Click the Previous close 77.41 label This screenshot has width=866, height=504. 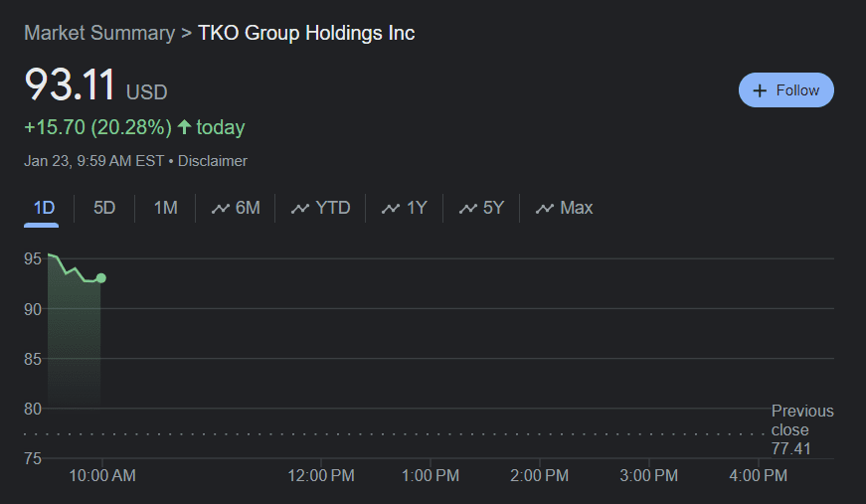click(802, 430)
